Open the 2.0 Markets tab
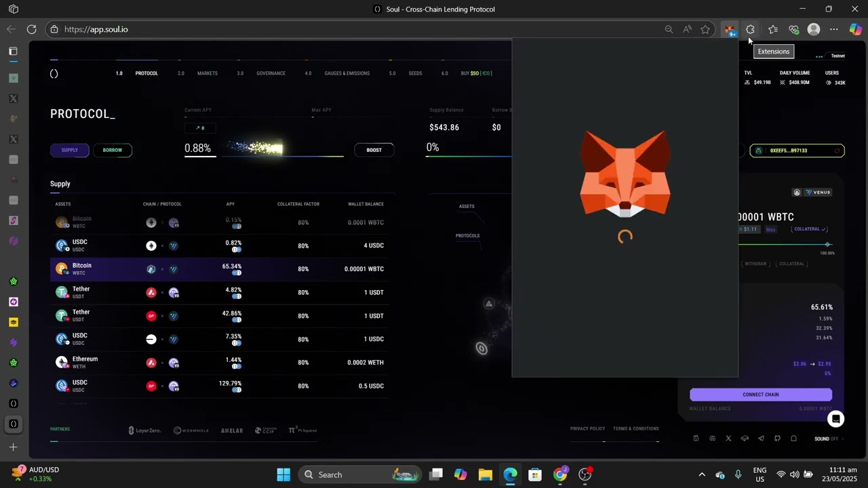The height and width of the screenshot is (488, 868). click(x=197, y=73)
